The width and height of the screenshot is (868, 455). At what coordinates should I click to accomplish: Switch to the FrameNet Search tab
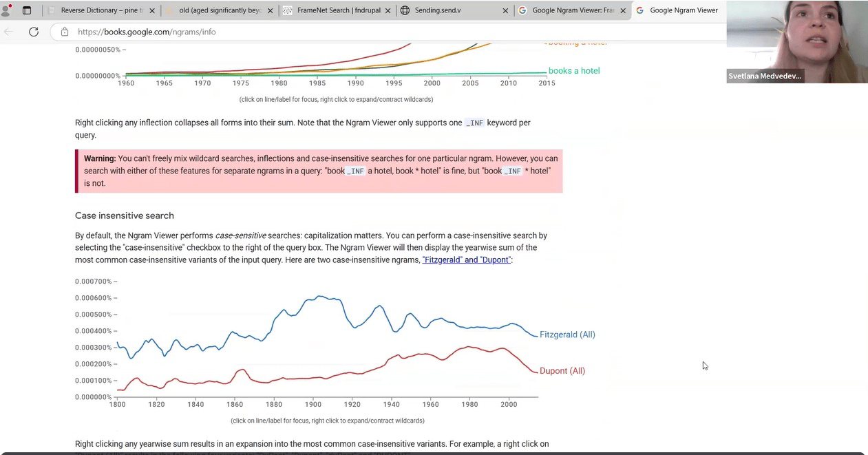point(338,10)
